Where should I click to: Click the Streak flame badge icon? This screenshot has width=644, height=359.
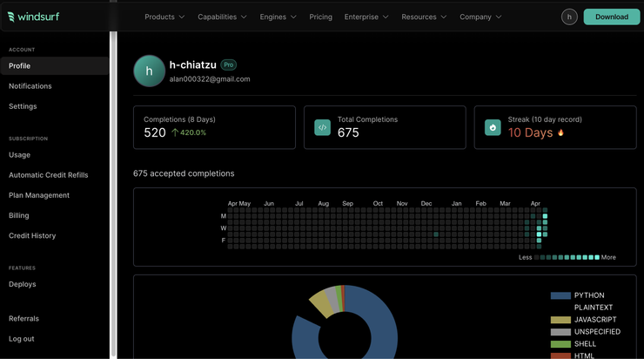click(x=493, y=127)
